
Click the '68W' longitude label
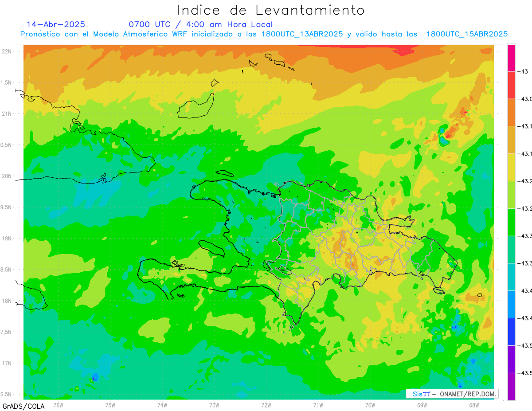(474, 405)
